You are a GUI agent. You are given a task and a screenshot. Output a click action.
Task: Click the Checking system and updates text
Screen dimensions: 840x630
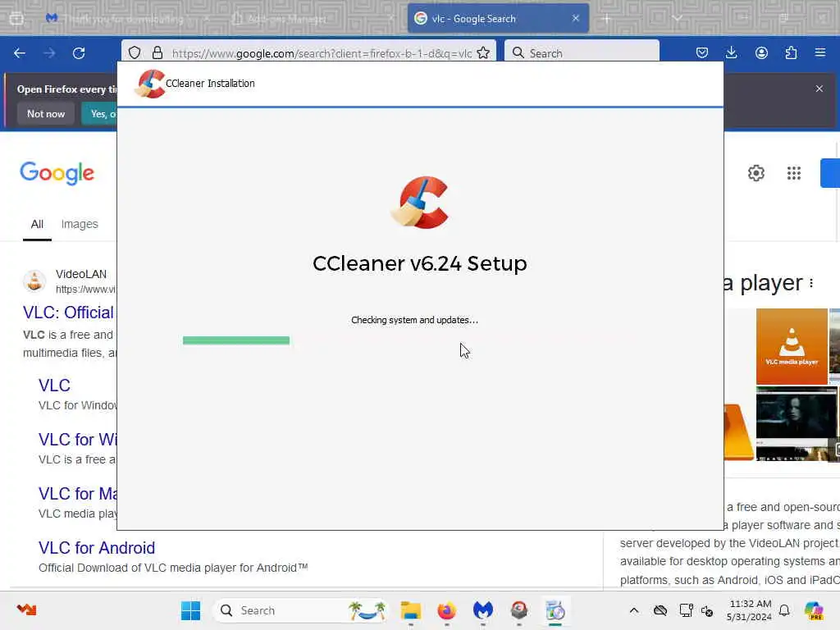414,320
